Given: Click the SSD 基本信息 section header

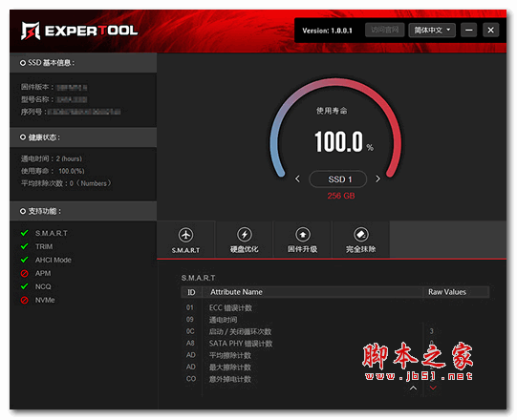Looking at the screenshot, I should (83, 63).
